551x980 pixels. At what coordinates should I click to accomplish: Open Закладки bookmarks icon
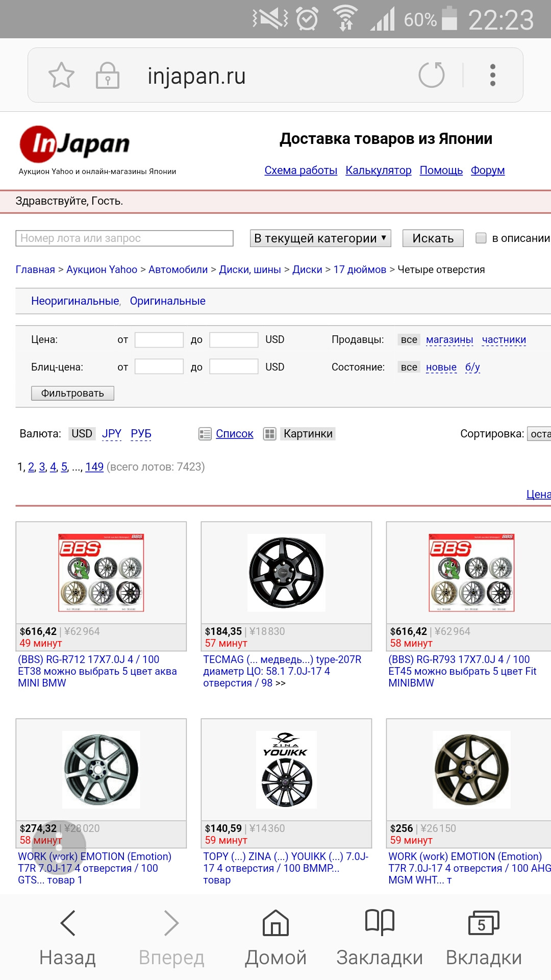tap(380, 922)
